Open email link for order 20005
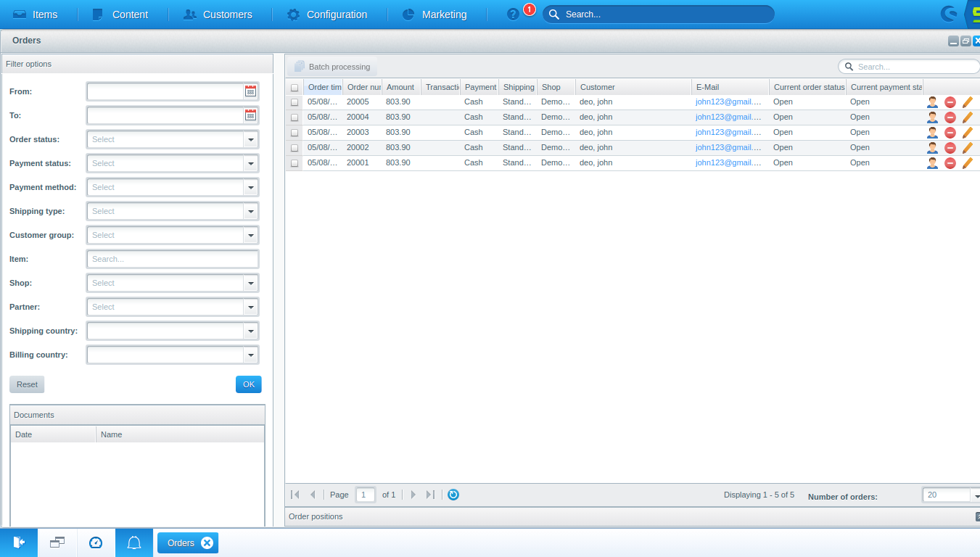Image resolution: width=980 pixels, height=557 pixels. tap(728, 102)
